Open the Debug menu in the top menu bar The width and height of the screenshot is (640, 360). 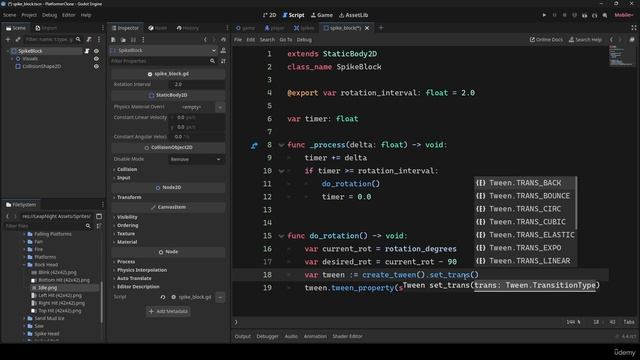[49, 15]
